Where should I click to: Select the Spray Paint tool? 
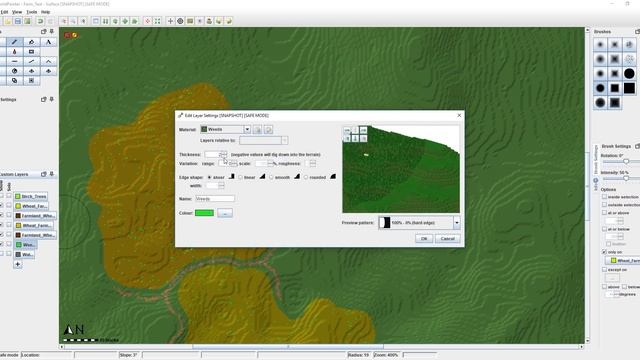[x=31, y=42]
